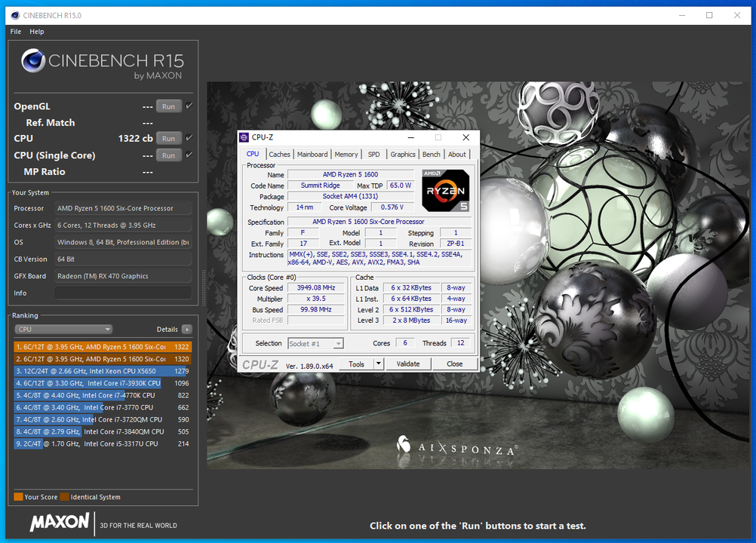Select the Core i7-3840QM ranking row
The height and width of the screenshot is (543, 756).
pos(103,431)
